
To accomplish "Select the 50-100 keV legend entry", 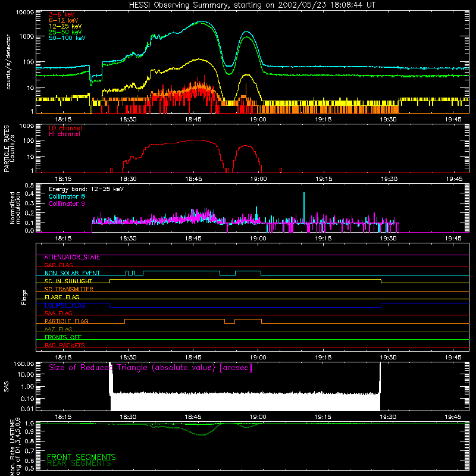I will point(67,37).
